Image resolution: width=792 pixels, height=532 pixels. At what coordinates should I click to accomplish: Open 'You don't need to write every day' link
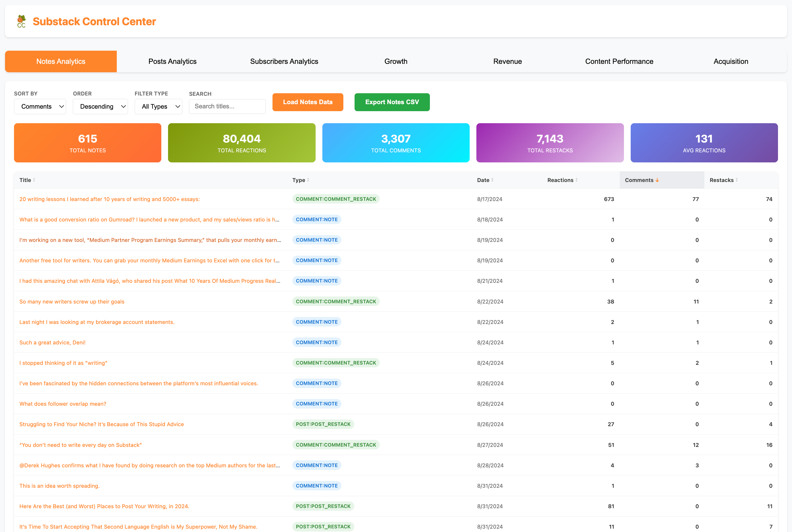tap(80, 445)
